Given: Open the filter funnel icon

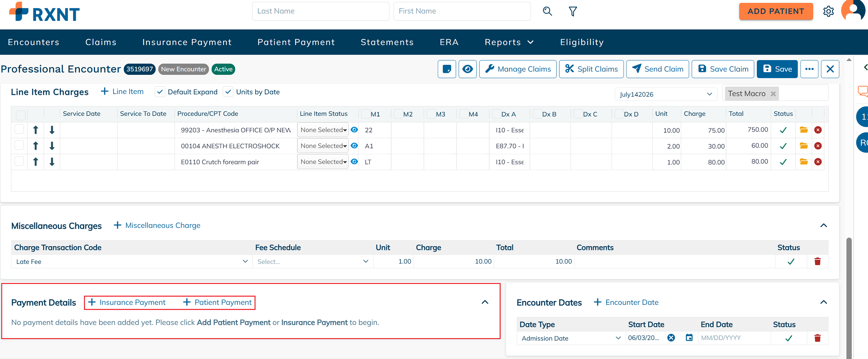Looking at the screenshot, I should tap(573, 11).
